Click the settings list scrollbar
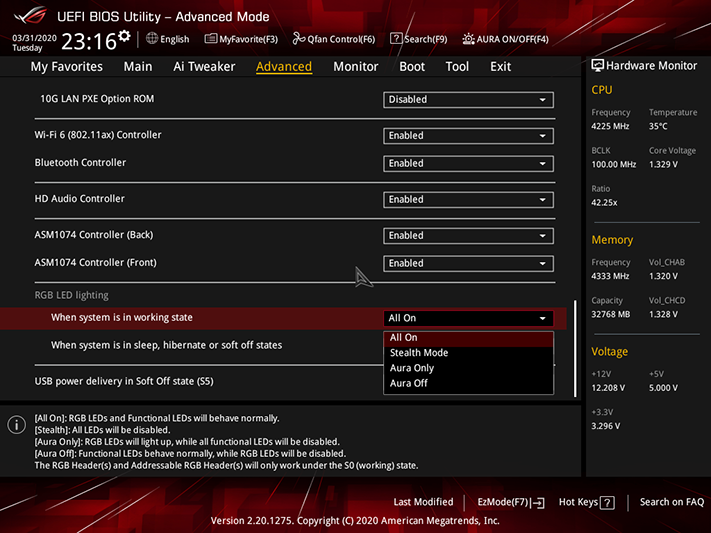This screenshot has height=533, width=711. pos(575,348)
